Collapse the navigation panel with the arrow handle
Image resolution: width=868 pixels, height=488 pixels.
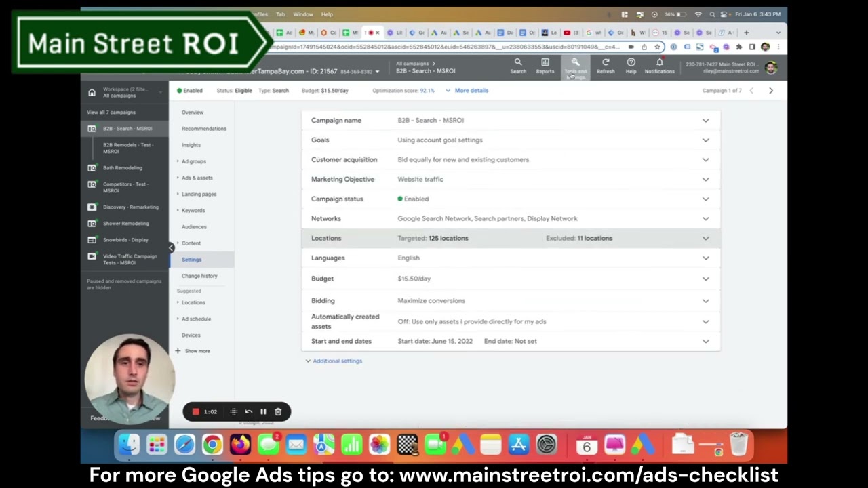(171, 248)
